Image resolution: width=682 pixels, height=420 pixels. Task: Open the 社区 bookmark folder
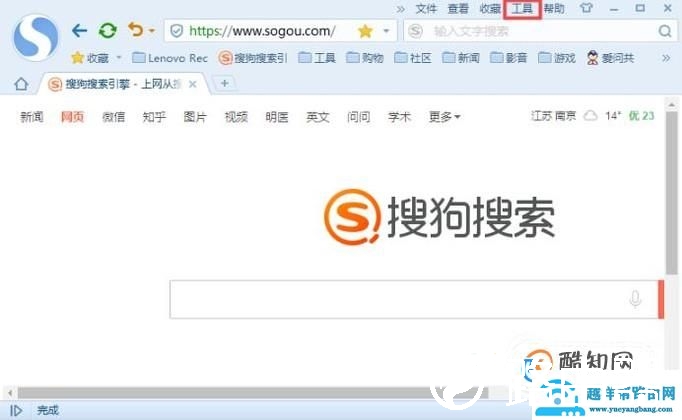click(413, 58)
